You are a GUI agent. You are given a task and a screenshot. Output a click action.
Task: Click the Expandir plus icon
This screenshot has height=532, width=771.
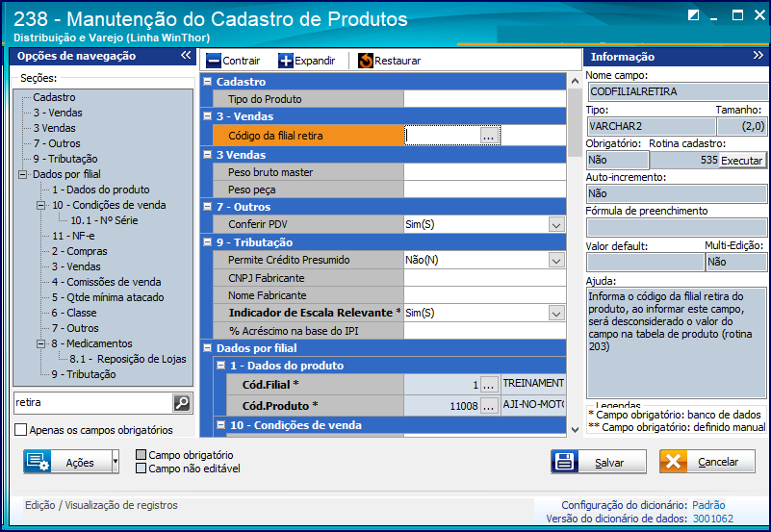coord(285,61)
